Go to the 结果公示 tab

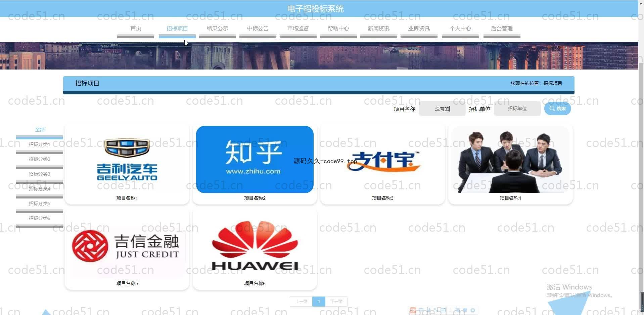[x=217, y=29]
